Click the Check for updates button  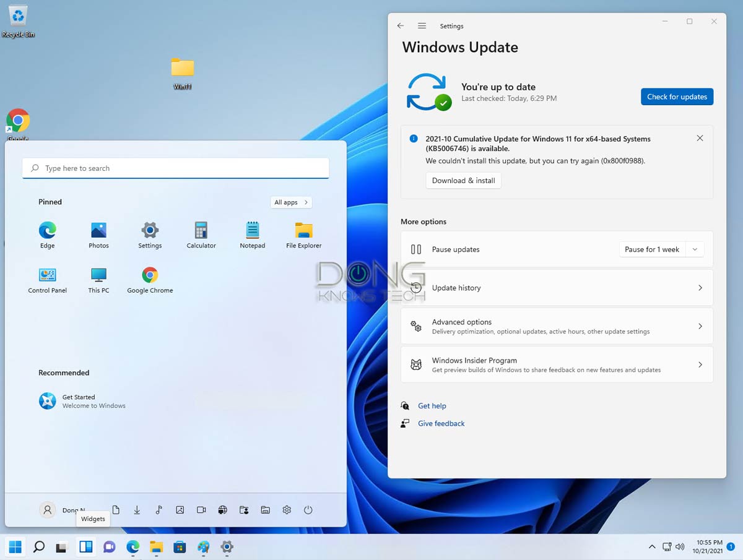pos(677,97)
